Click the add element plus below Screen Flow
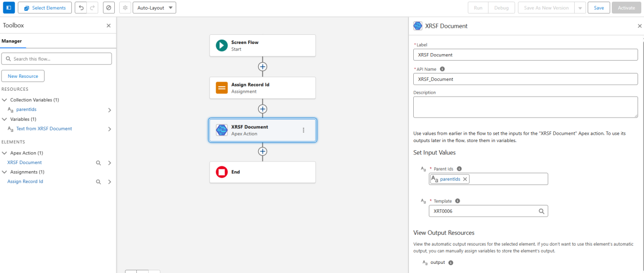 click(x=262, y=67)
